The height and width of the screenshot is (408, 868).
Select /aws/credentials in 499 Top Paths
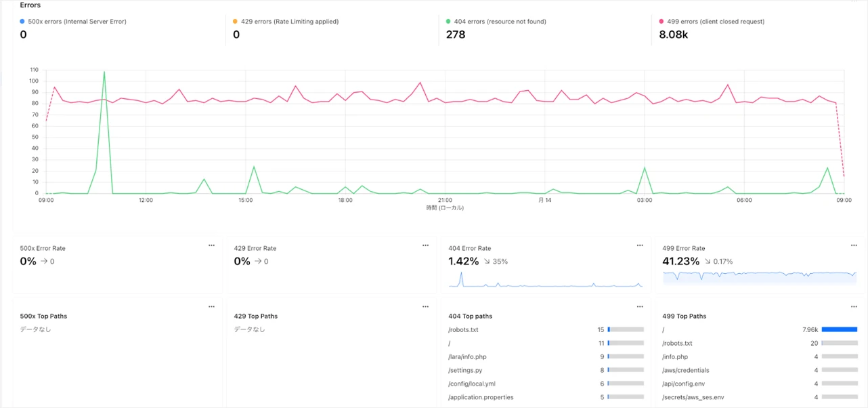point(685,370)
